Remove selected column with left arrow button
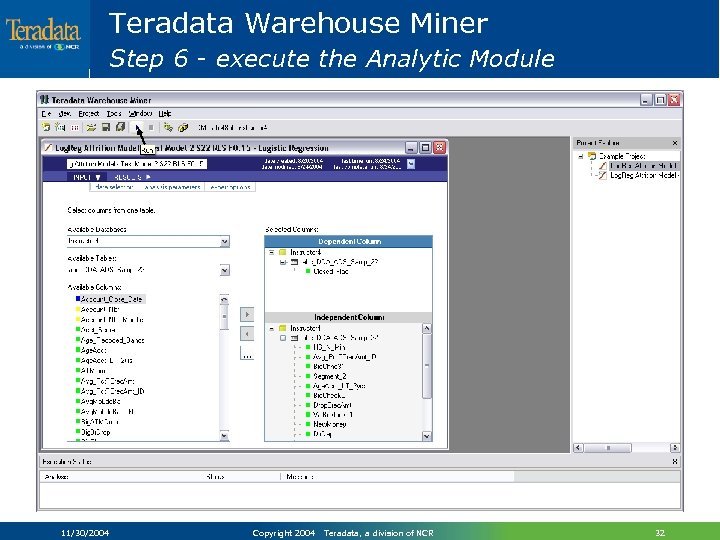 (247, 334)
